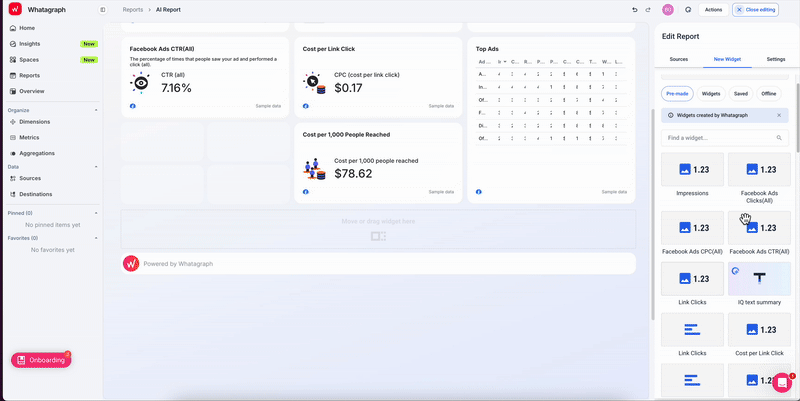Open the chat support bubble
The height and width of the screenshot is (401, 800).
coord(782,382)
